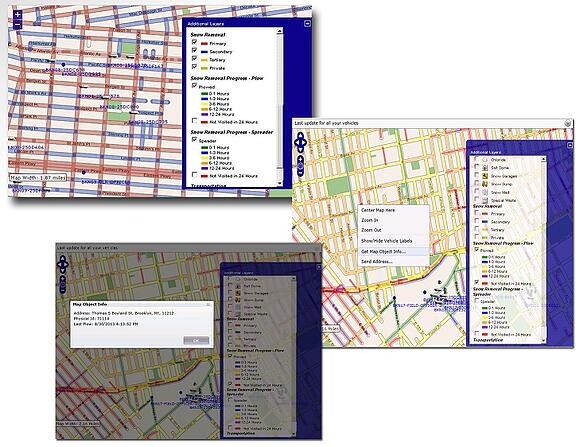Check Primary box in right map layers panel
Screen dimensions: 580x447
[x=477, y=213]
